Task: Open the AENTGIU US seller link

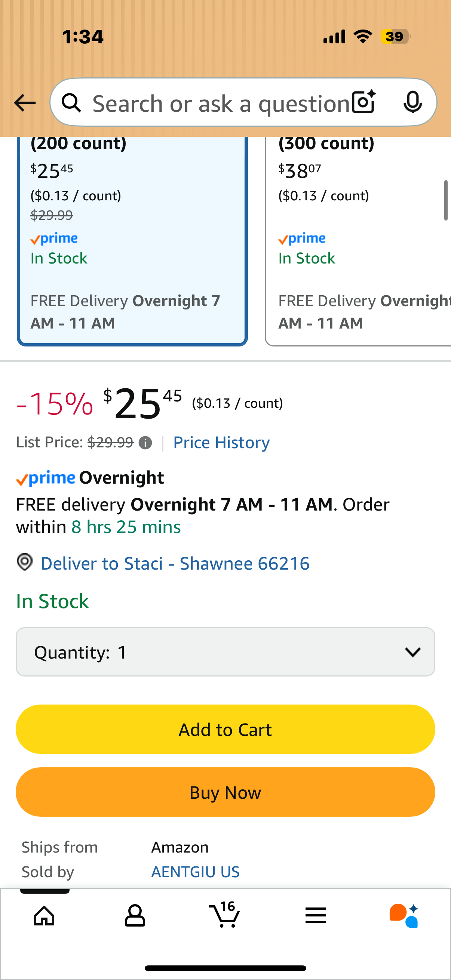Action: click(195, 872)
